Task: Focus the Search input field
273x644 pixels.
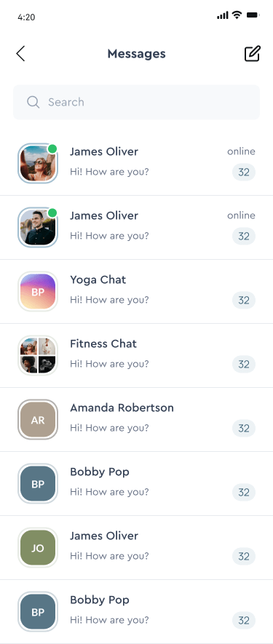Action: [x=137, y=103]
